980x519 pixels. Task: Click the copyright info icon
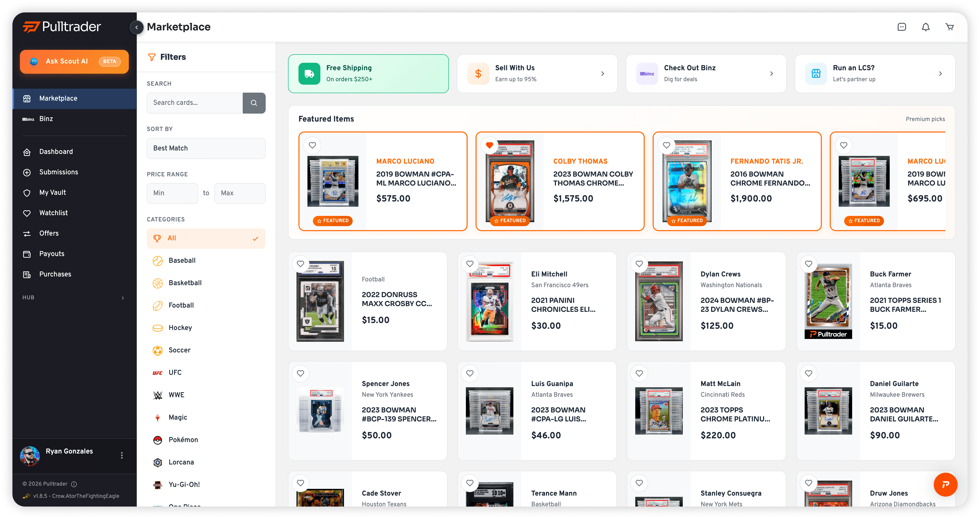[74, 484]
